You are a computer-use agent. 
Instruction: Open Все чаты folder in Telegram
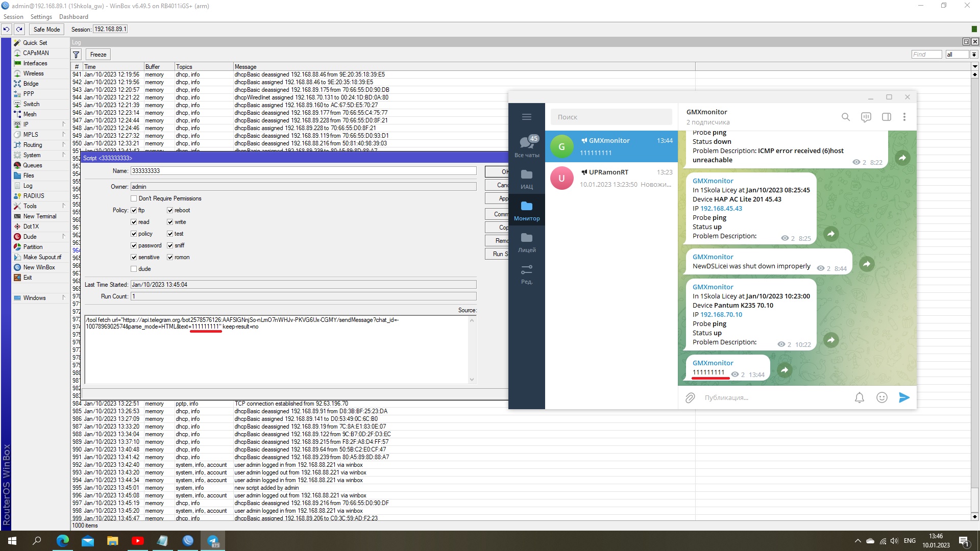(527, 146)
